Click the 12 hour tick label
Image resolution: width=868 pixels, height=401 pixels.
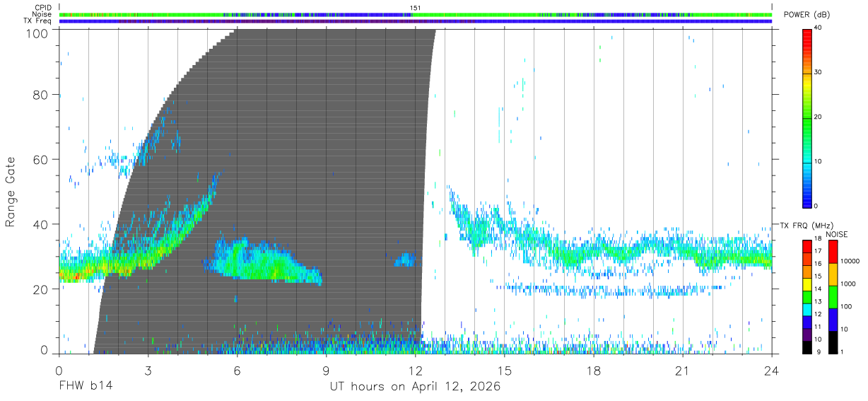coord(416,370)
